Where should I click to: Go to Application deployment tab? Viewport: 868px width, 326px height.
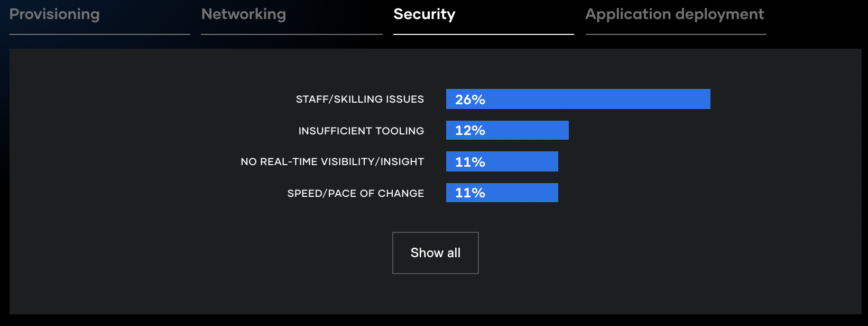point(675,14)
